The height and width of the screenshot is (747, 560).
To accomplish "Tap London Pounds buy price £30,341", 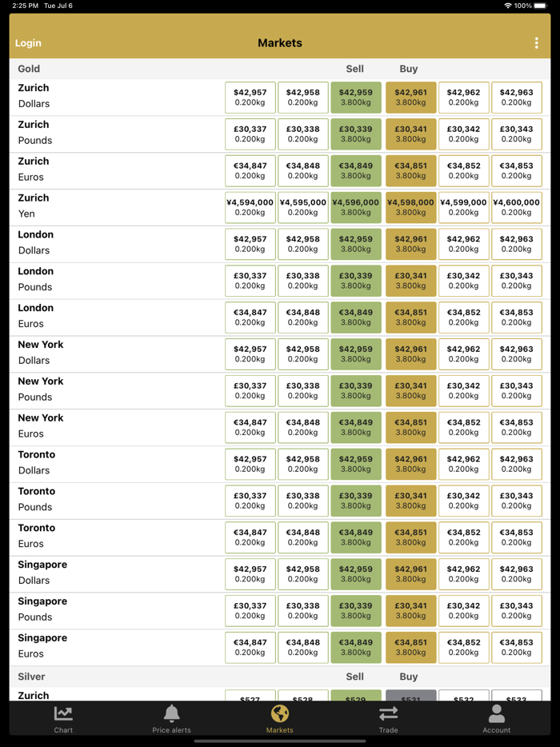I will point(410,281).
